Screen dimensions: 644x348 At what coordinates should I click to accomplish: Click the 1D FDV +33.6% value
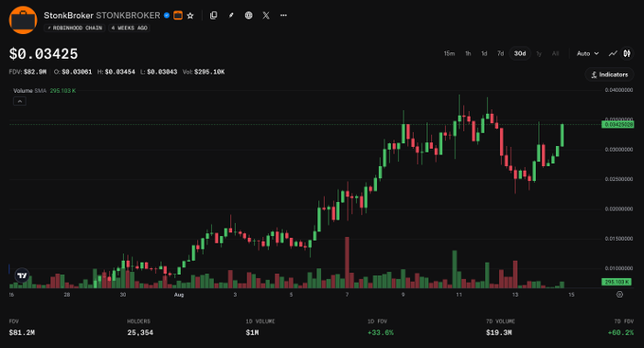pyautogui.click(x=381, y=333)
